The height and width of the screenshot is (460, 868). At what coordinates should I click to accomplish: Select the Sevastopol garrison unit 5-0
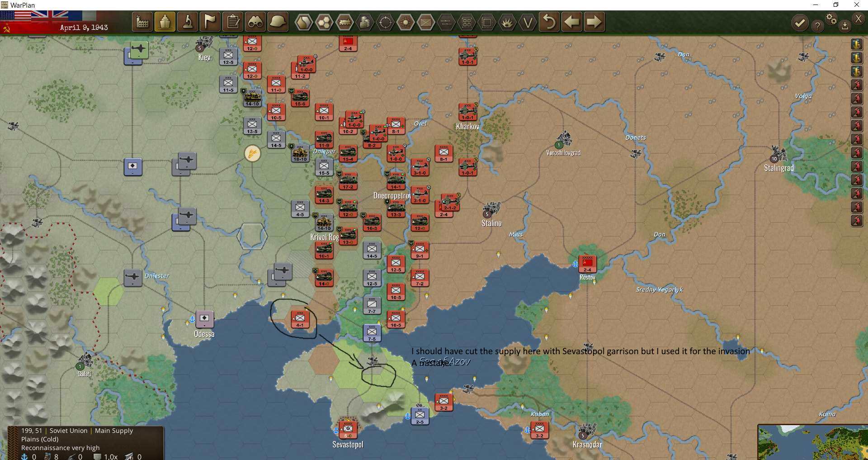point(348,430)
